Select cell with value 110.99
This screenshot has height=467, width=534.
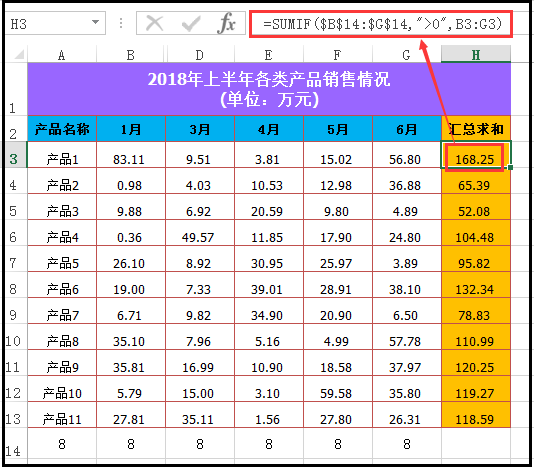pyautogui.click(x=476, y=337)
